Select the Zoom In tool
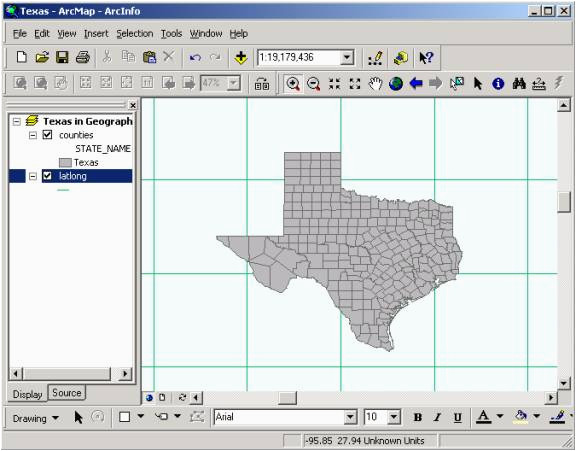This screenshot has height=451, width=576. (293, 84)
